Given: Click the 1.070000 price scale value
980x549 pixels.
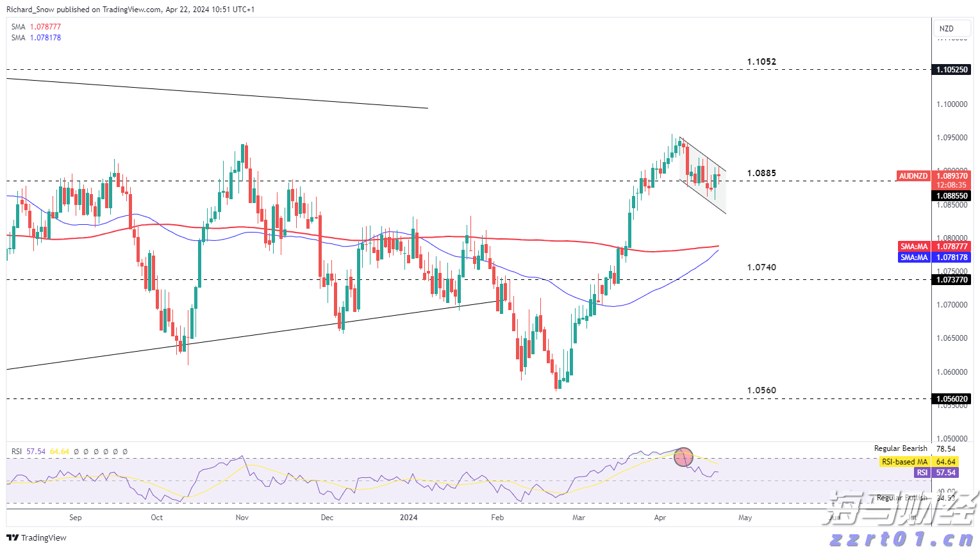Looking at the screenshot, I should (952, 305).
